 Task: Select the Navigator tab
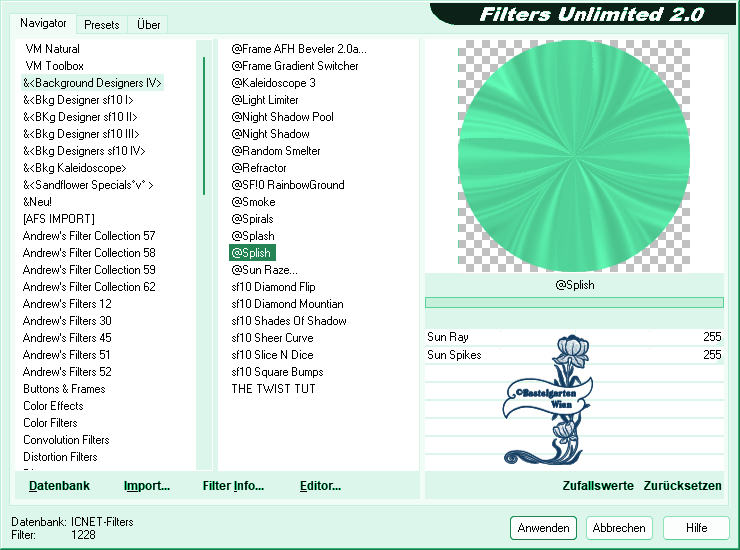[x=43, y=23]
